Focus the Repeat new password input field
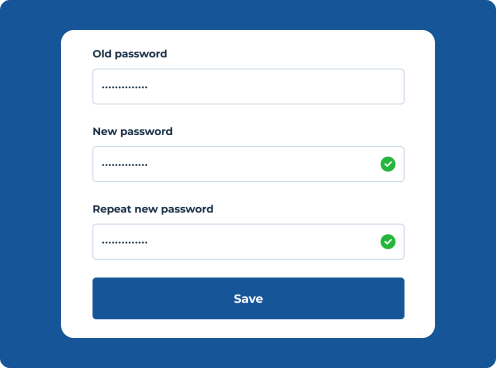 (248, 242)
